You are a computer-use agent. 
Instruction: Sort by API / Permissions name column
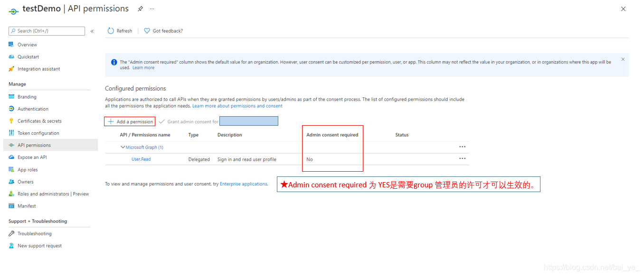pos(145,135)
